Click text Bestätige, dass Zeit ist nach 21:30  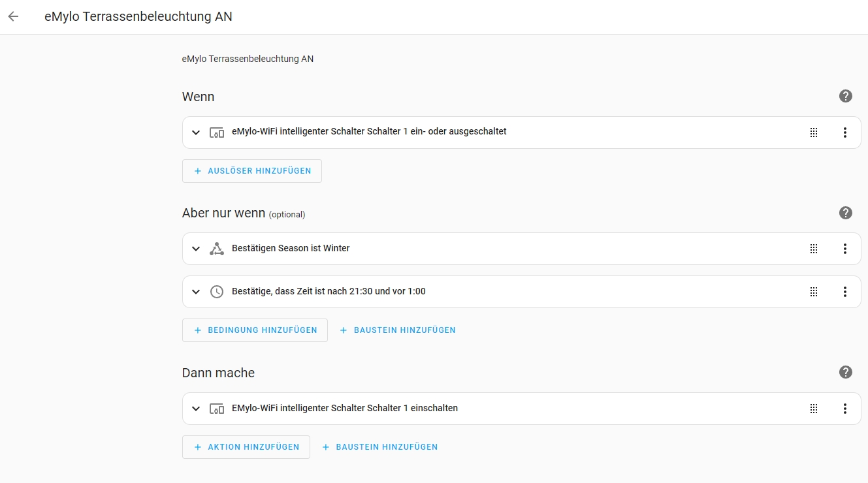tap(329, 291)
